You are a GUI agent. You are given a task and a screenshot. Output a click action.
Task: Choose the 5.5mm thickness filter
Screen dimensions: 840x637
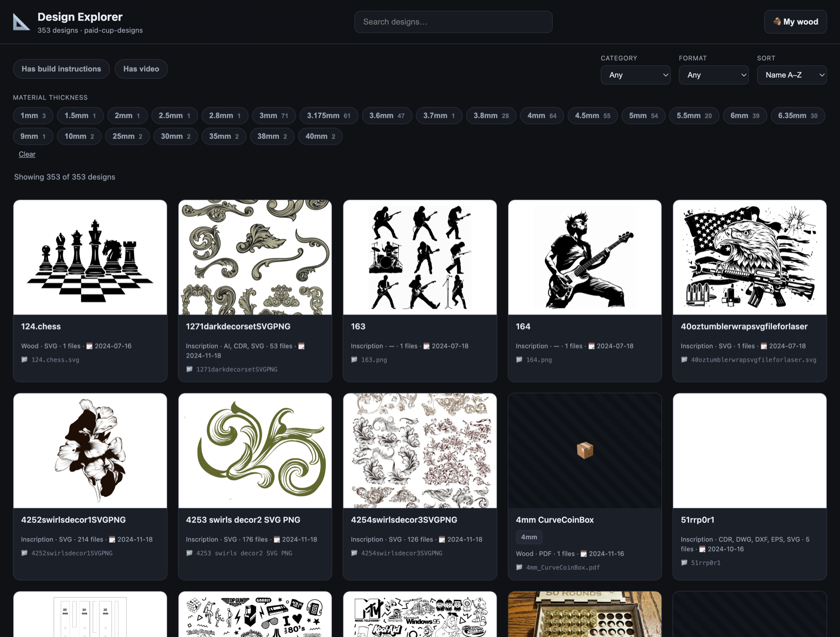point(694,116)
